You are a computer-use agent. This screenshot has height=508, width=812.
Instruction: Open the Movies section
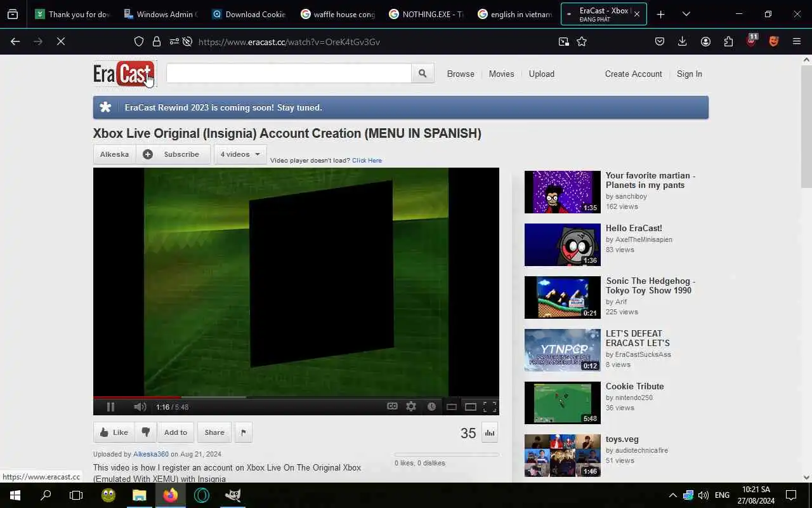click(501, 74)
